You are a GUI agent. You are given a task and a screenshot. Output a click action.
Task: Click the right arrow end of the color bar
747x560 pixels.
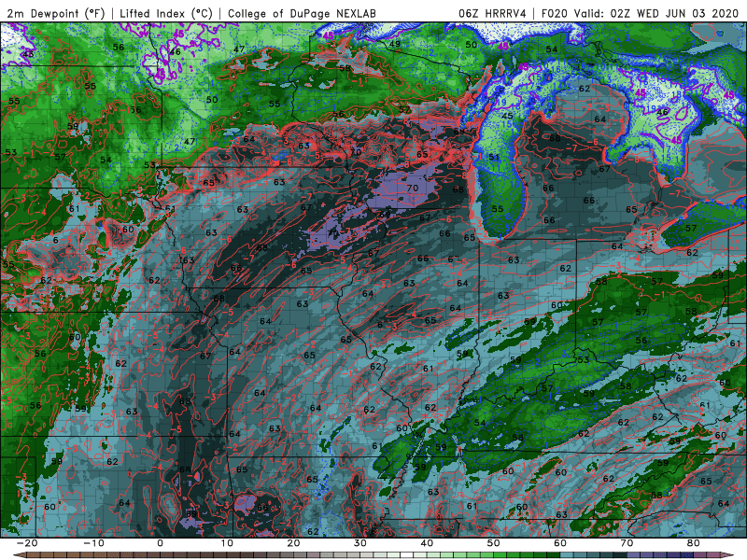(x=727, y=555)
